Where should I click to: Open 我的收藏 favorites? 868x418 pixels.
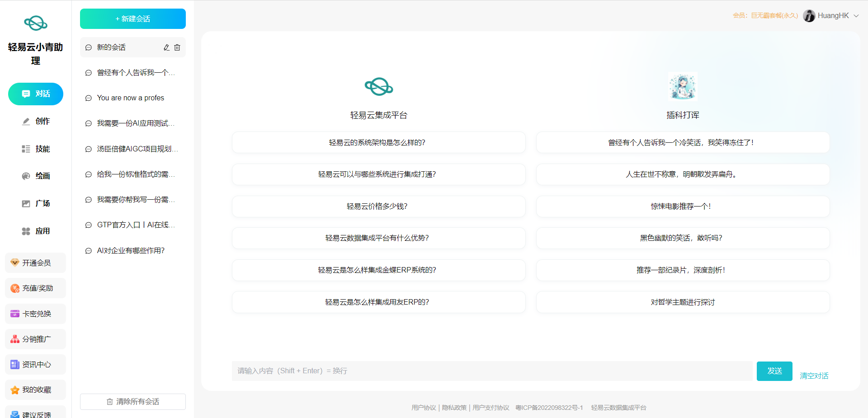(36, 390)
